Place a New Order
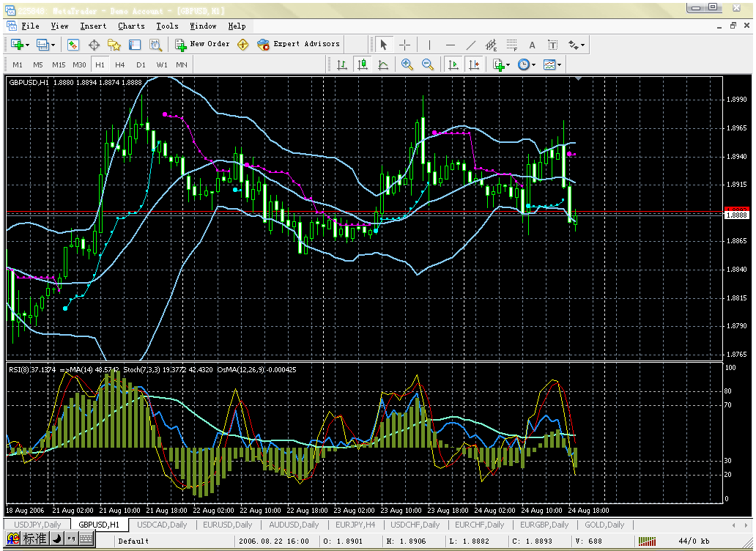This screenshot has height=551, width=756. point(209,45)
